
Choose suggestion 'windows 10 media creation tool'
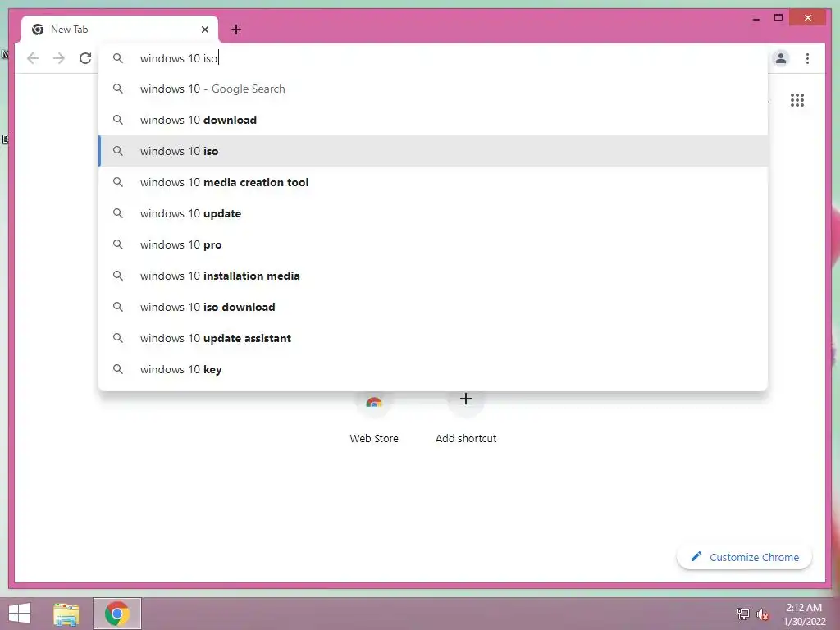(x=433, y=182)
